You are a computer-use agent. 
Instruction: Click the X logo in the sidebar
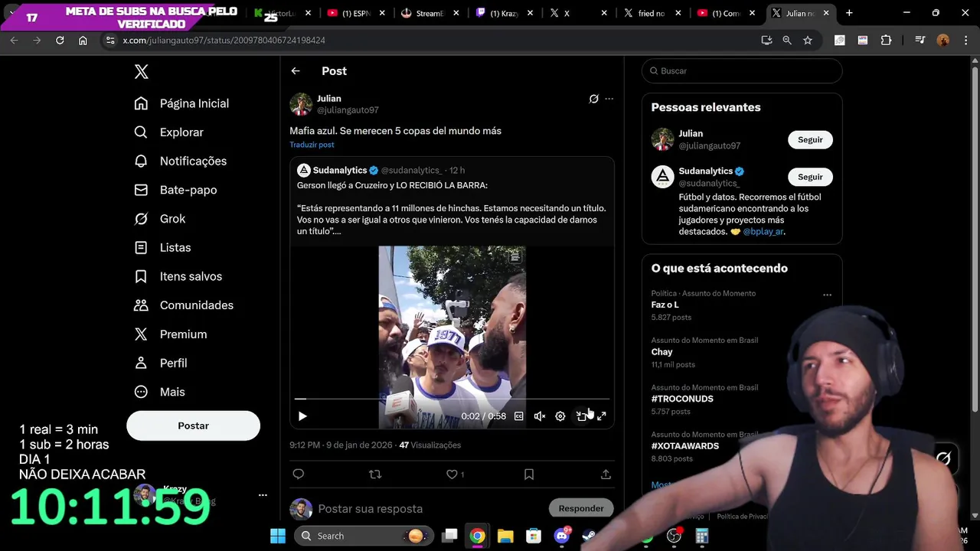(141, 71)
